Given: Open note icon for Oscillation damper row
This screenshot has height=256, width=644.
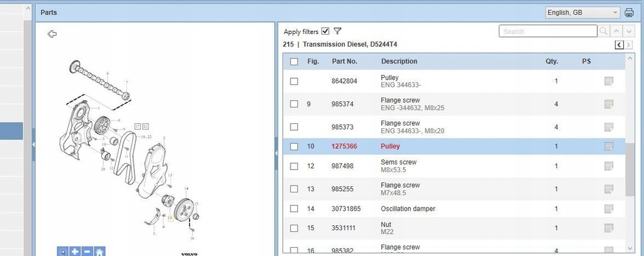Looking at the screenshot, I should click(609, 209).
